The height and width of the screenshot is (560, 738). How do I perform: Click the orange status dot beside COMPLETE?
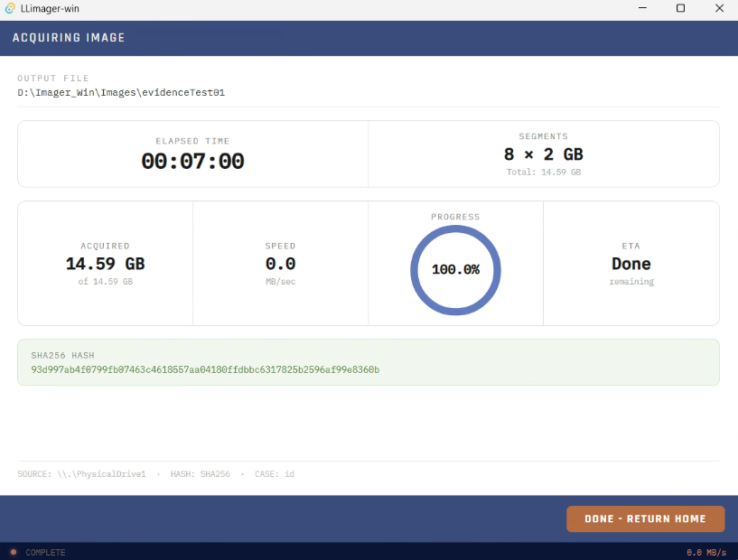coord(14,552)
